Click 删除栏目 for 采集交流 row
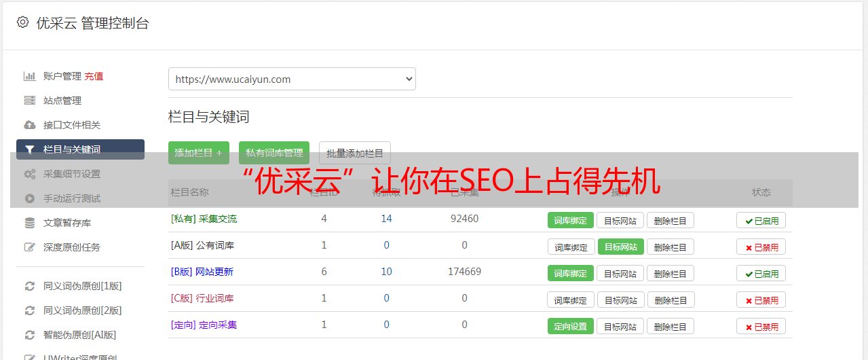Viewport: 868px width, 360px height. [671, 220]
